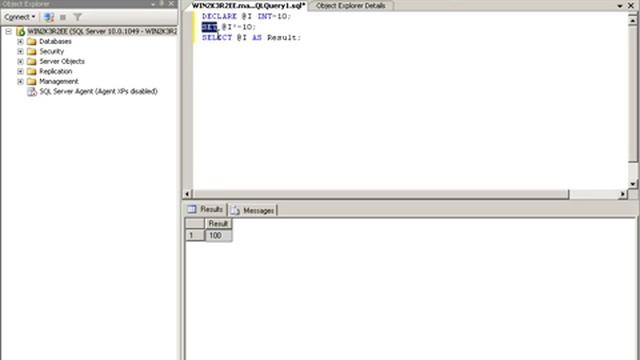Select row header 1 in results grid
This screenshot has height=360, width=640.
point(195,236)
